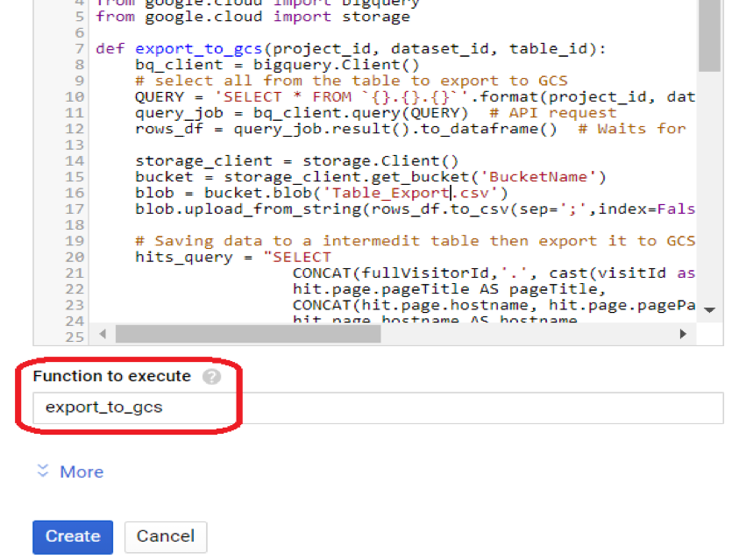Viewport: 732px width, 560px height.
Task: Click the double-chevron icon next to More
Action: click(42, 471)
